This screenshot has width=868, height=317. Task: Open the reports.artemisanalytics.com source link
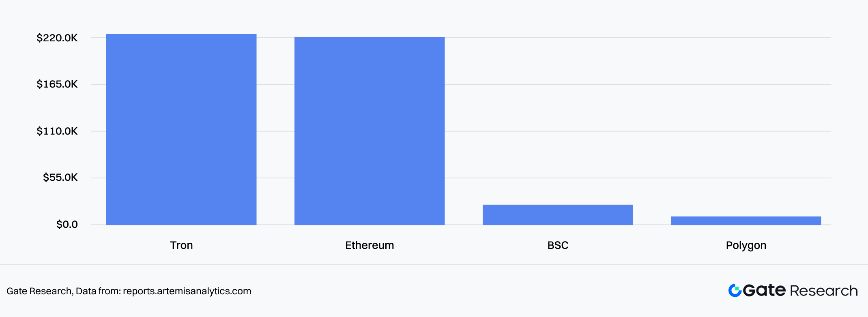pos(187,291)
